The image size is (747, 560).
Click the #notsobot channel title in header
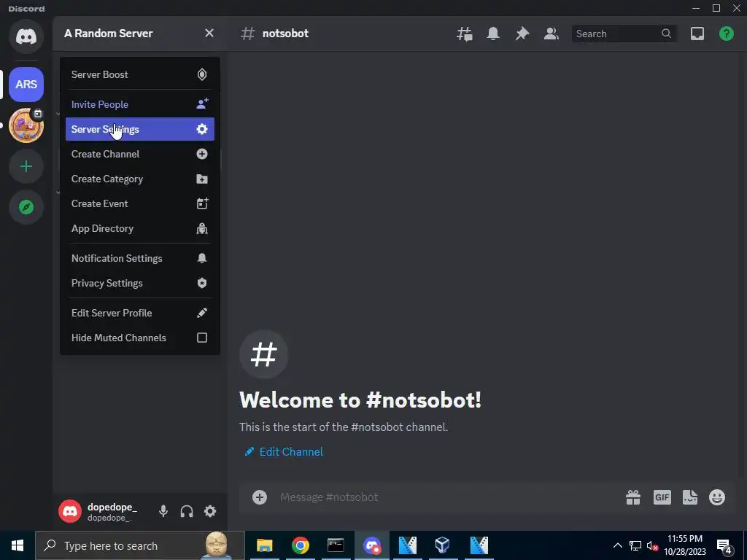click(x=285, y=34)
